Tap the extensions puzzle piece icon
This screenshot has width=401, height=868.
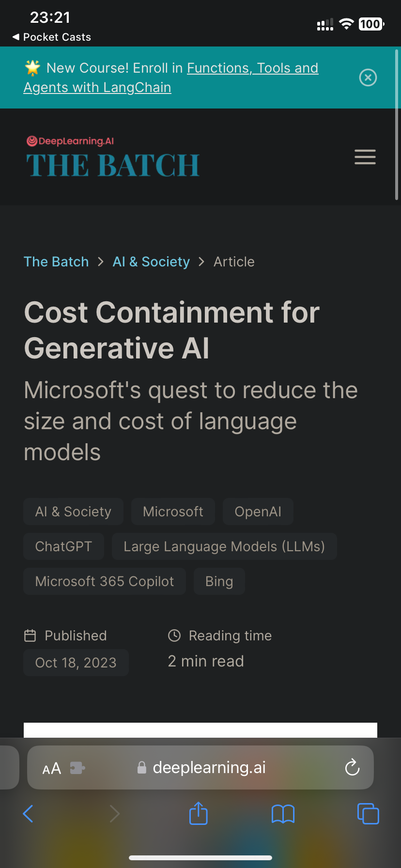click(77, 768)
